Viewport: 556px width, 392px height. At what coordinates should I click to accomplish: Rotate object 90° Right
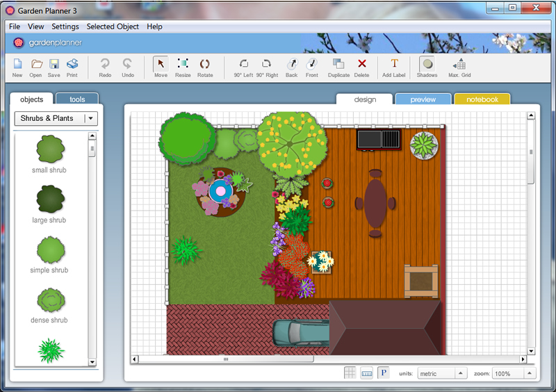[267, 67]
